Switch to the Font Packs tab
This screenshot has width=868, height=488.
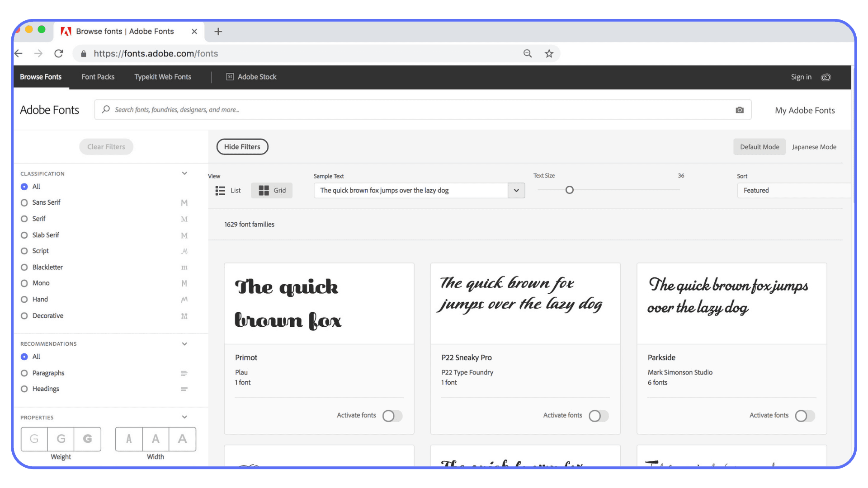point(98,77)
